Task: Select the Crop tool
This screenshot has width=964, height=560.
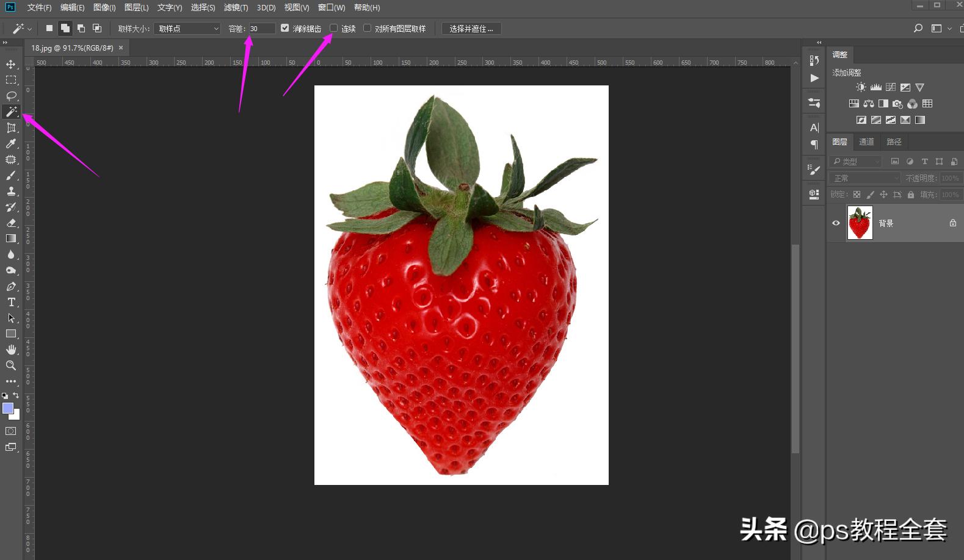Action: point(11,127)
